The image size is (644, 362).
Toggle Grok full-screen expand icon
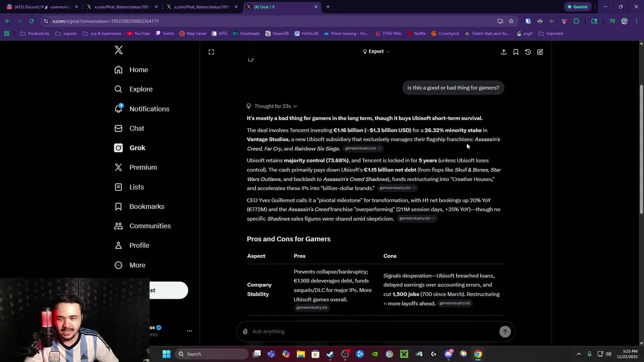[x=211, y=52]
